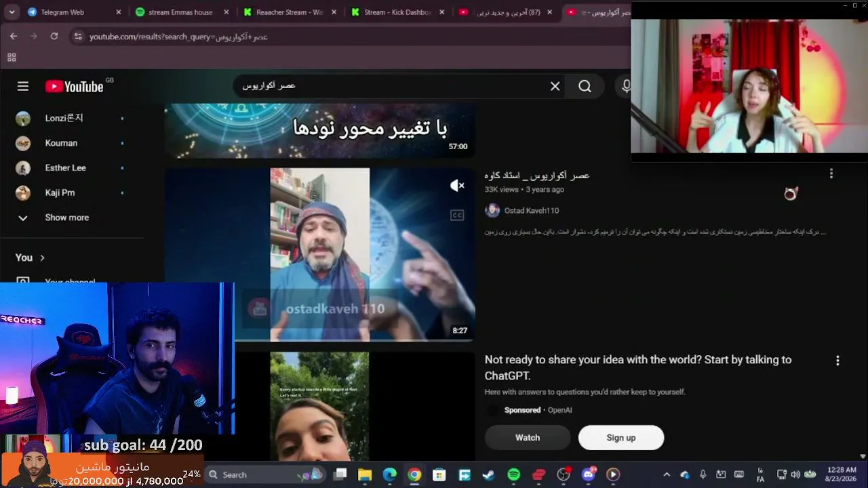Unmute the video preview
868x488 pixels.
[x=458, y=186]
